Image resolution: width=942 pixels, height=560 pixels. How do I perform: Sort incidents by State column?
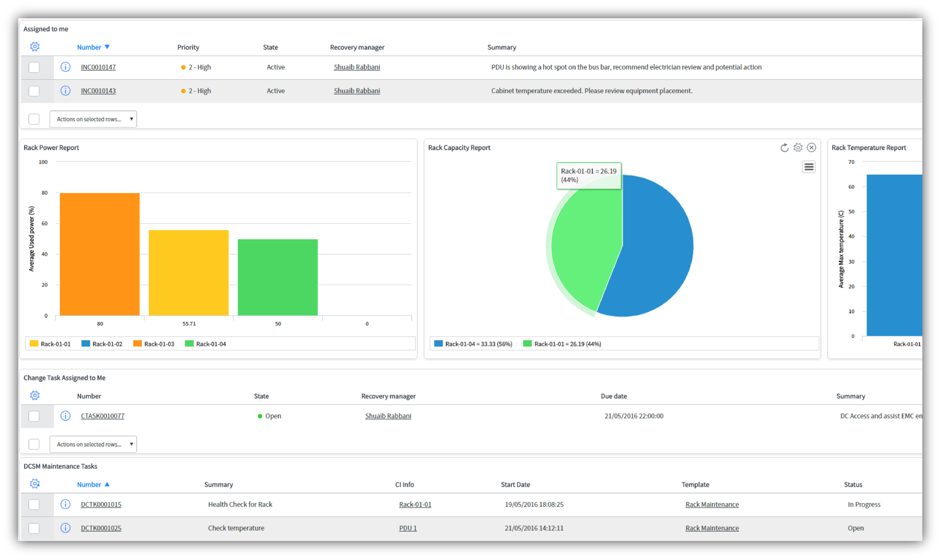(x=270, y=47)
